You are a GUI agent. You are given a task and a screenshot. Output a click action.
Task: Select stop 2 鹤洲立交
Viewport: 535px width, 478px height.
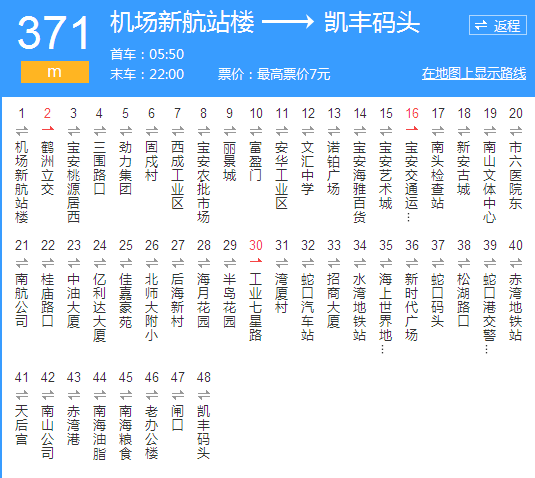[x=48, y=168]
